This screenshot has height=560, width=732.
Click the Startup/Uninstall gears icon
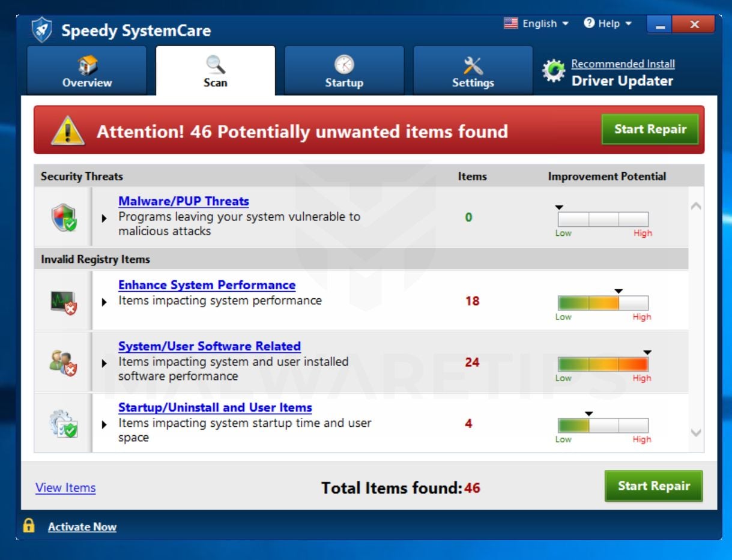(62, 423)
